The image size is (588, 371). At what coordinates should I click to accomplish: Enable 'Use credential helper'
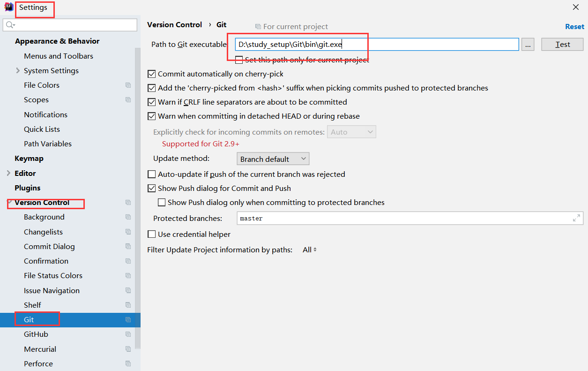pyautogui.click(x=151, y=234)
